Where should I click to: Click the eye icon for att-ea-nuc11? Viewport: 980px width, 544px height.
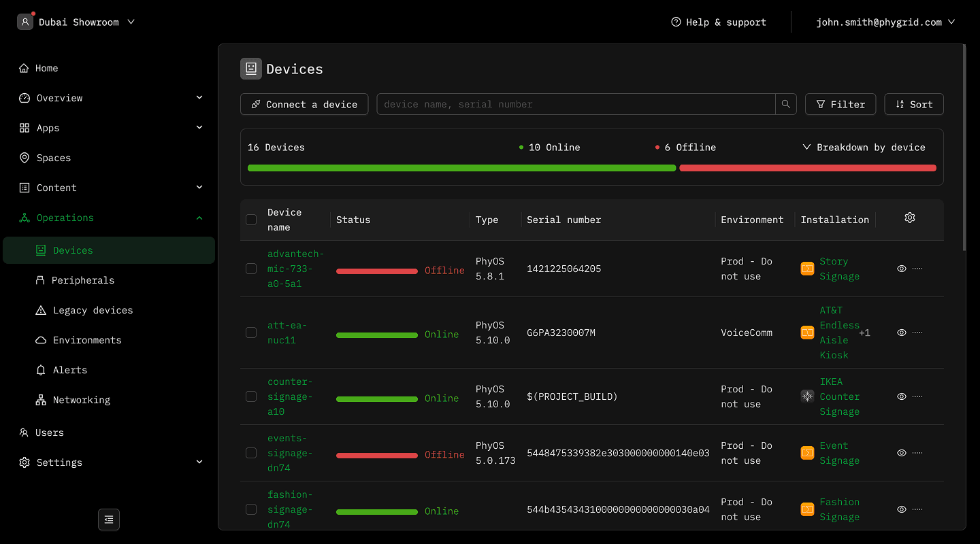[902, 333]
